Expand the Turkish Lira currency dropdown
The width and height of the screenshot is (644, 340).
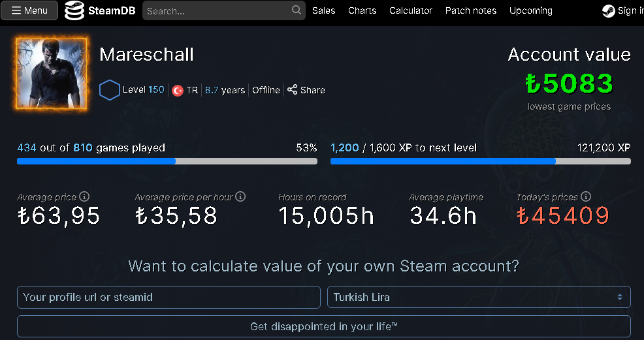[479, 297]
